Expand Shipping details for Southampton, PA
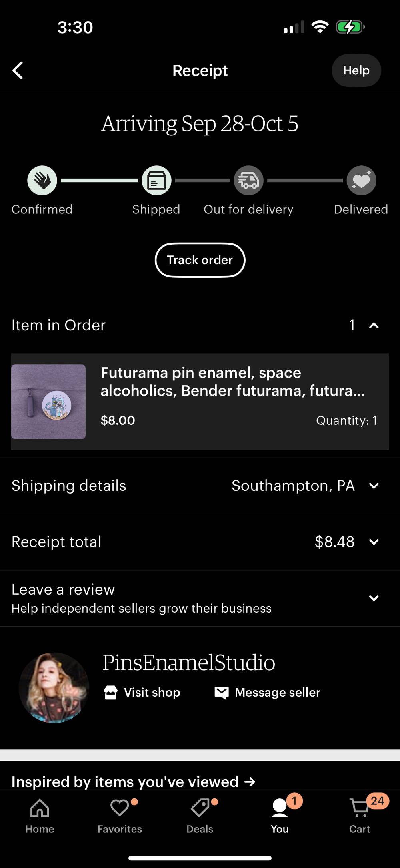Screen dimensions: 400x868 tap(374, 486)
